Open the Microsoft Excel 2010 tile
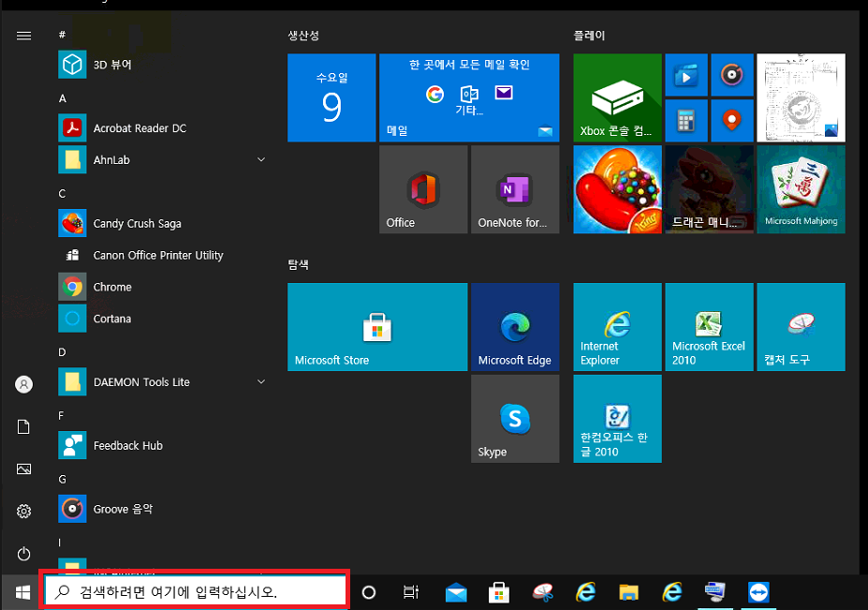The image size is (868, 610). (x=709, y=327)
